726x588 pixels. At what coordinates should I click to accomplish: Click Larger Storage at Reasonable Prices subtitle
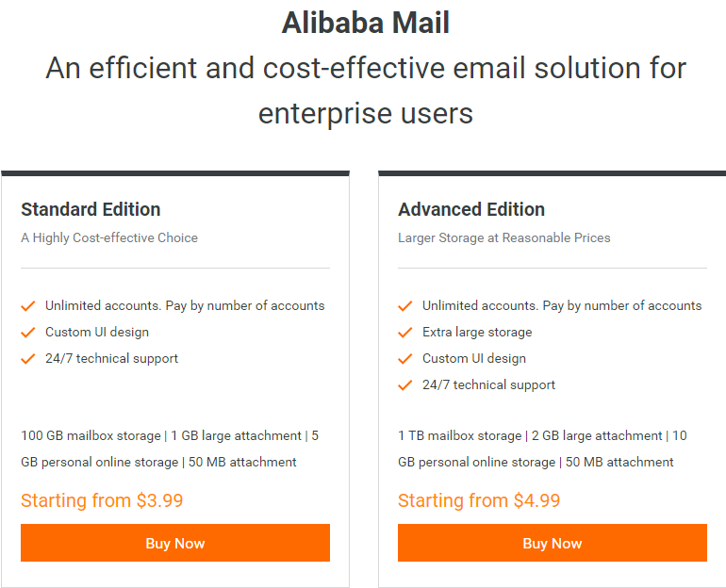tap(503, 237)
